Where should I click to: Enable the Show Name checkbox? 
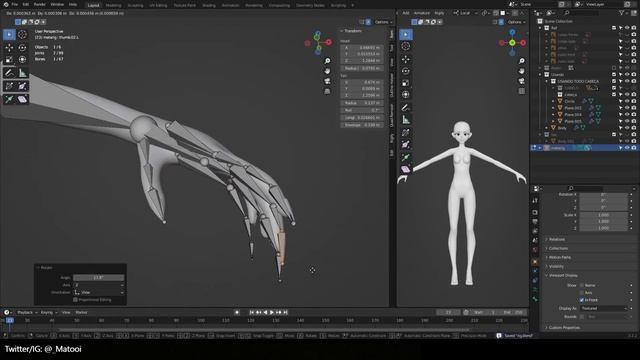coord(582,285)
